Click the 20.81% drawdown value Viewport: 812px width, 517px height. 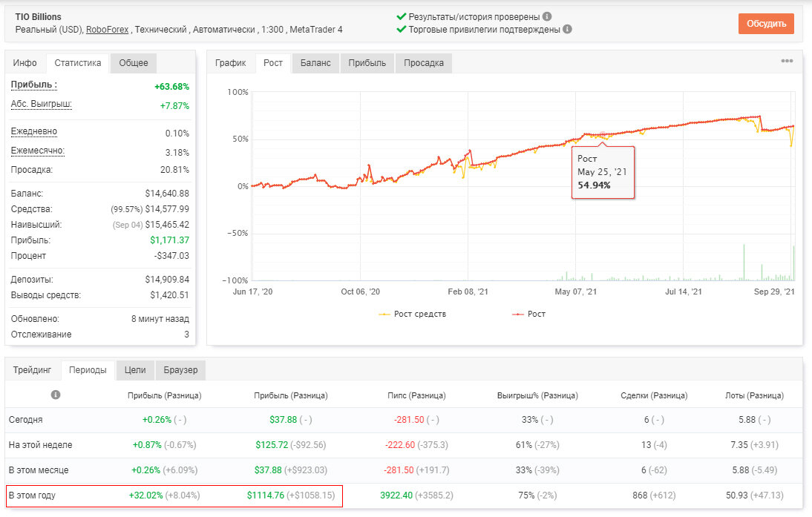[x=174, y=170]
